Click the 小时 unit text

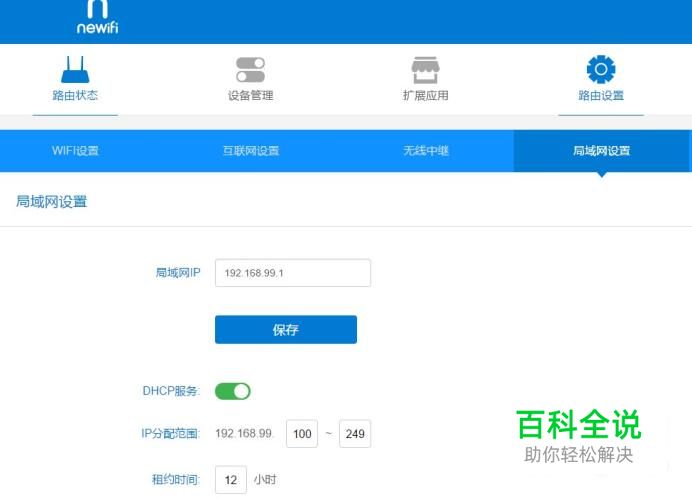(x=265, y=479)
